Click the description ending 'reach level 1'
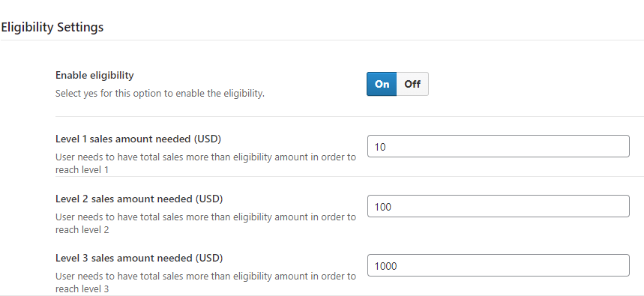 pyautogui.click(x=205, y=163)
